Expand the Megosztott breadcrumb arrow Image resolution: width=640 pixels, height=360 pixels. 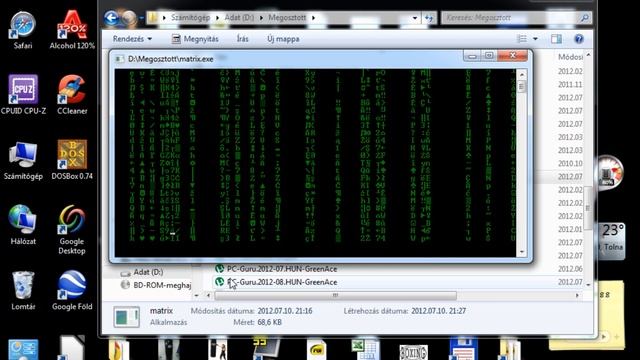click(313, 18)
